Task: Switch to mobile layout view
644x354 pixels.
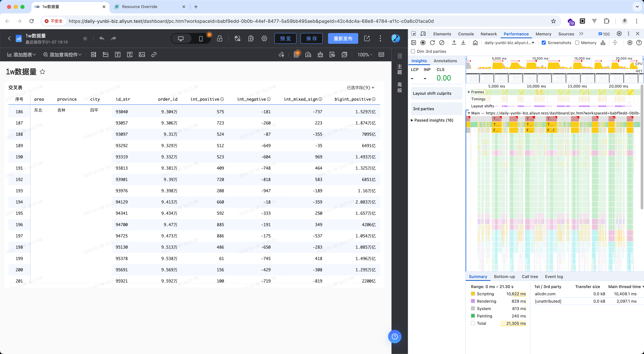Action: [201, 39]
